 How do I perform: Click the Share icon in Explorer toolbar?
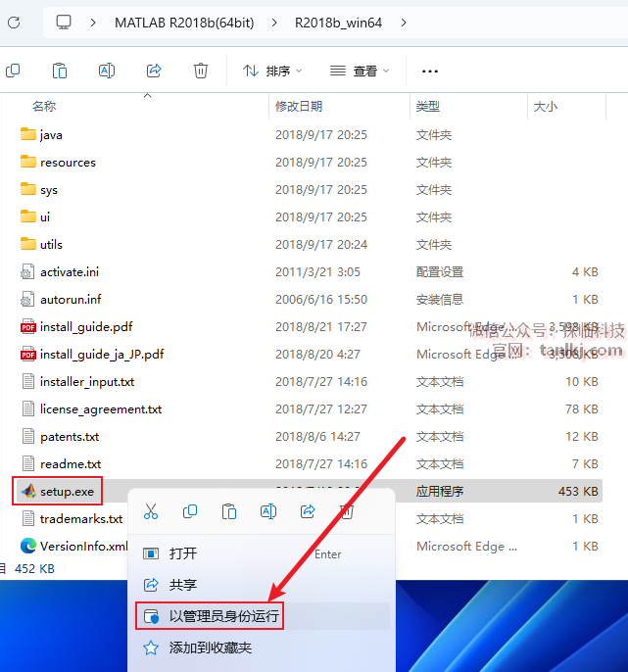(154, 71)
